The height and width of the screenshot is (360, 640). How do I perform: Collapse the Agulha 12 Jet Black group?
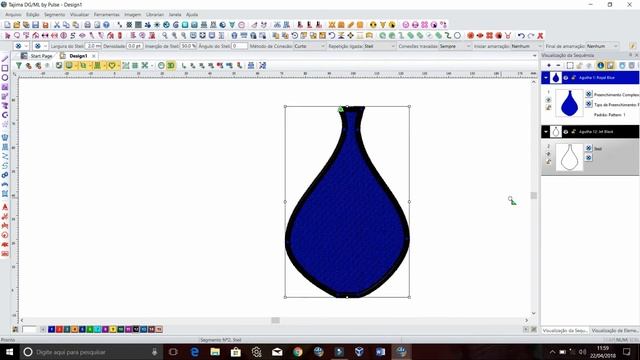pos(546,132)
